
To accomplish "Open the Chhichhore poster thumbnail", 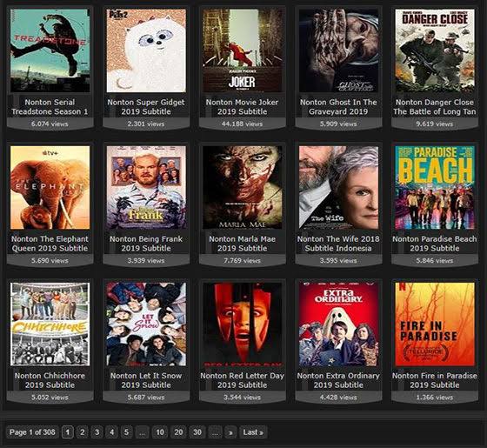I will pos(50,324).
